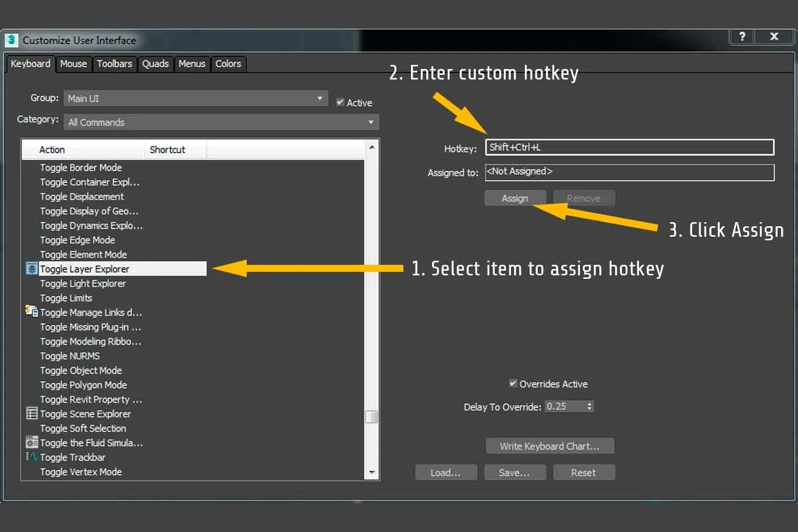The width and height of the screenshot is (798, 532).
Task: Click the Delay To Override spinner arrows
Action: [589, 406]
